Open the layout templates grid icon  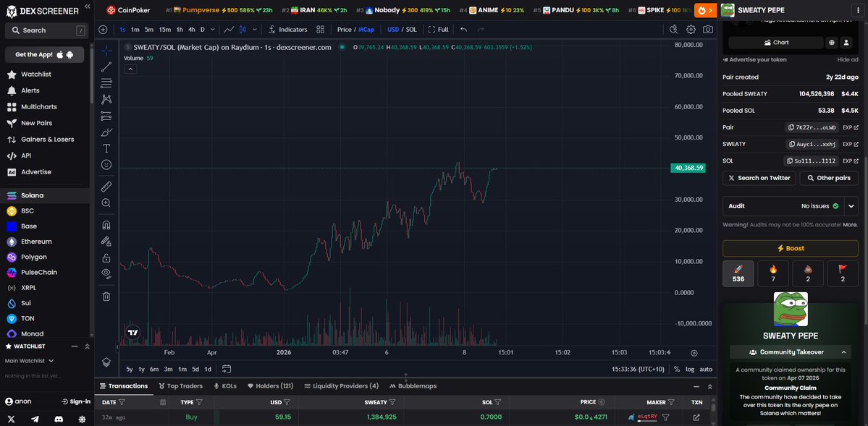[321, 30]
